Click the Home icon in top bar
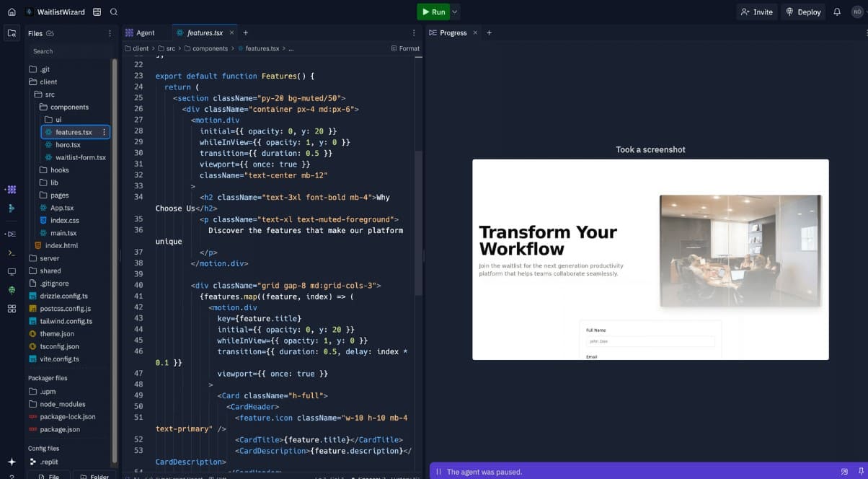 [x=11, y=12]
